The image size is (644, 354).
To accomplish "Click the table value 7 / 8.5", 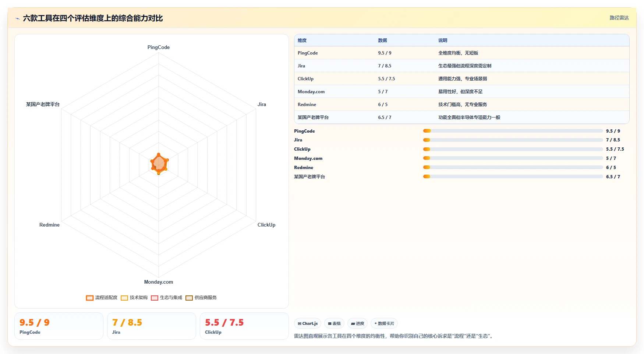I will click(385, 66).
